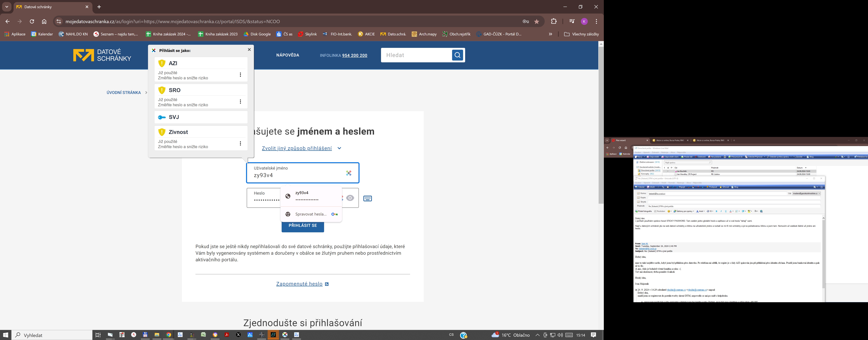Show hidden bookmarks overflow chevron
Screen dimensions: 868x340
click(550, 34)
